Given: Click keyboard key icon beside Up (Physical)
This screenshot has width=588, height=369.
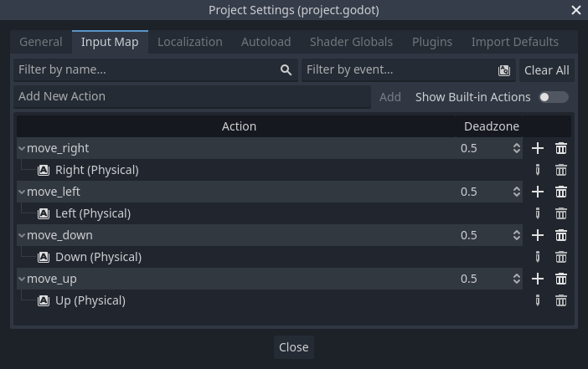Looking at the screenshot, I should [x=44, y=300].
